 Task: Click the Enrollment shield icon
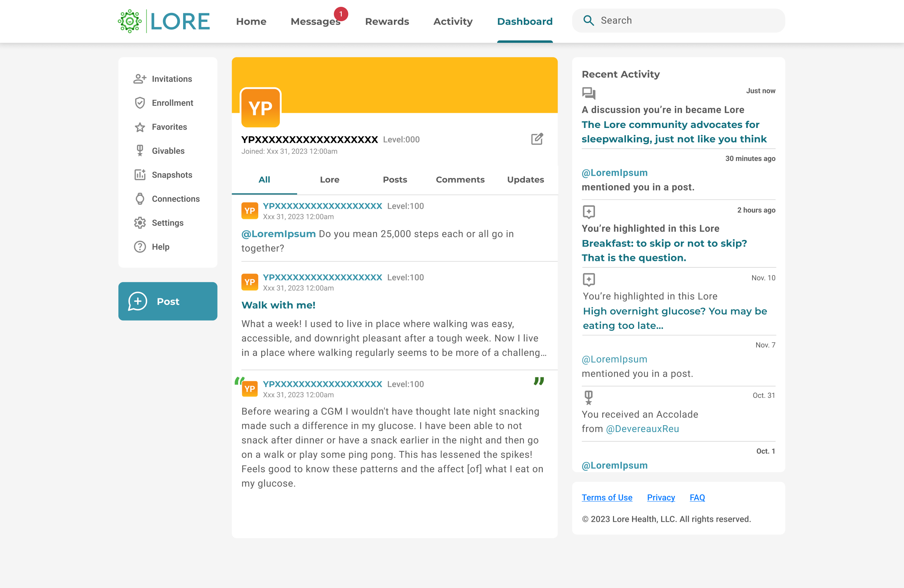pyautogui.click(x=140, y=102)
